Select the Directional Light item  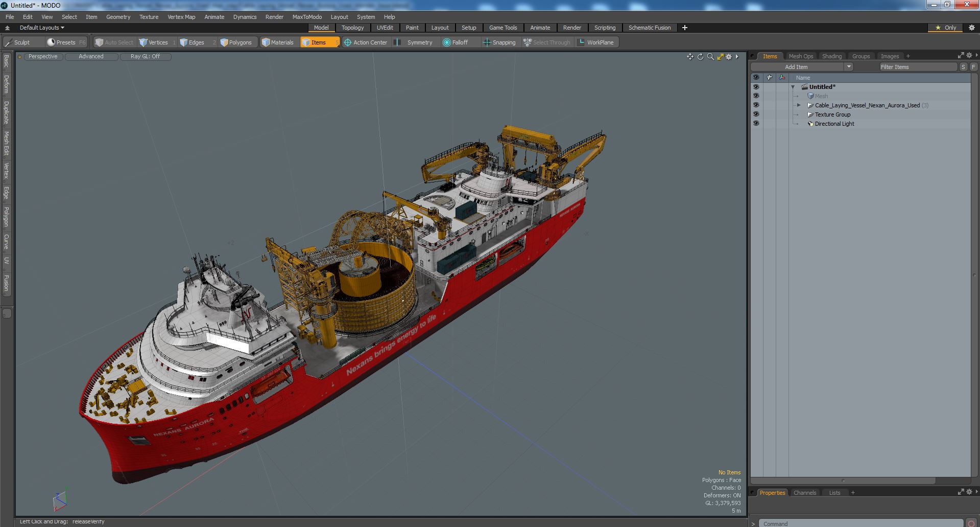point(834,124)
